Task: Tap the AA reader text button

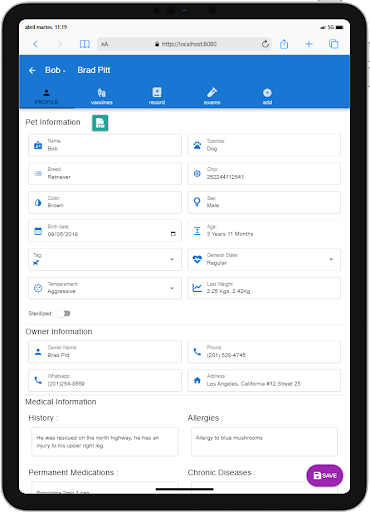Action: [x=104, y=44]
